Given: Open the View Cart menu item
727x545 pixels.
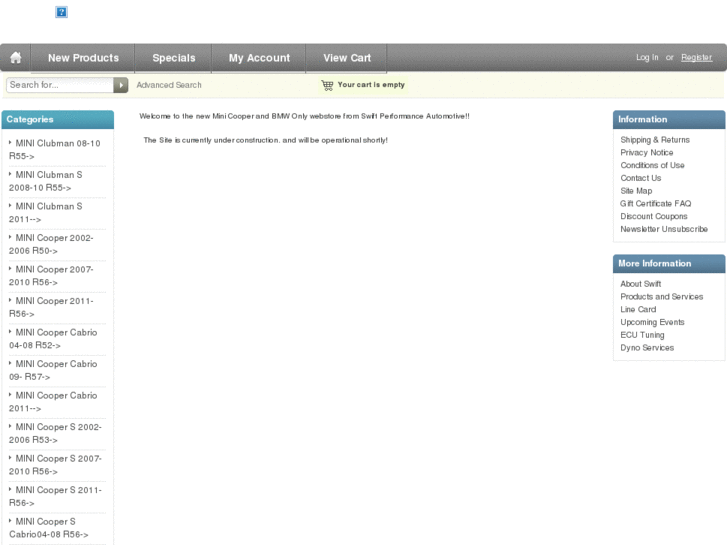Looking at the screenshot, I should [x=347, y=58].
